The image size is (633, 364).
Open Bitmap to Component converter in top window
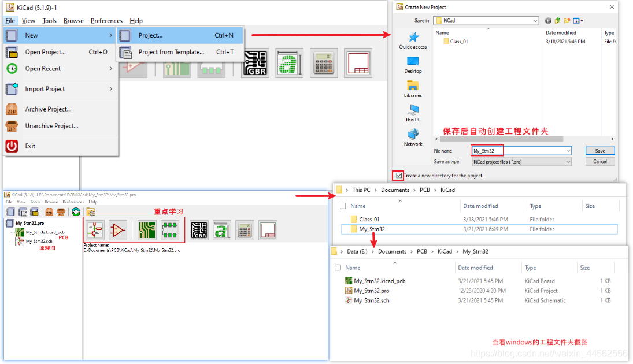tap(289, 63)
